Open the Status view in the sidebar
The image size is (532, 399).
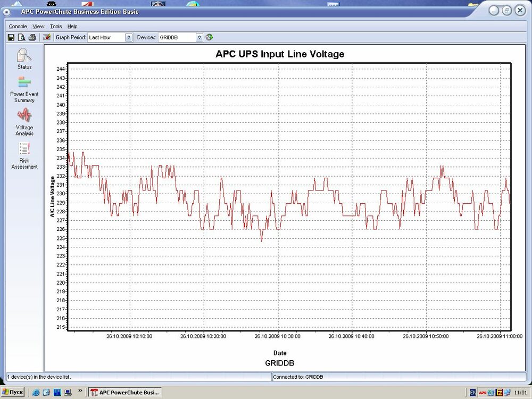(24, 59)
